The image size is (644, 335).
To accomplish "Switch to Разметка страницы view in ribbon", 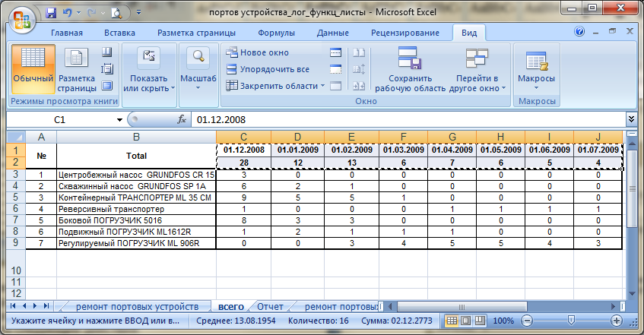I will (x=77, y=69).
